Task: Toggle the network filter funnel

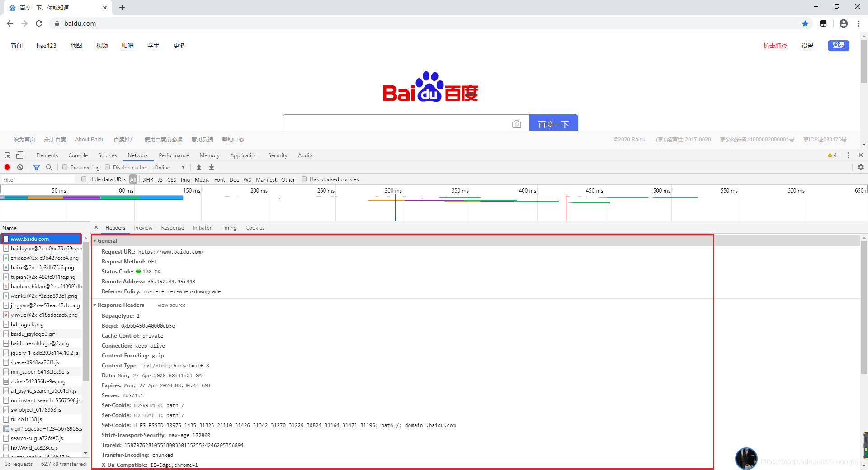Action: tap(37, 167)
